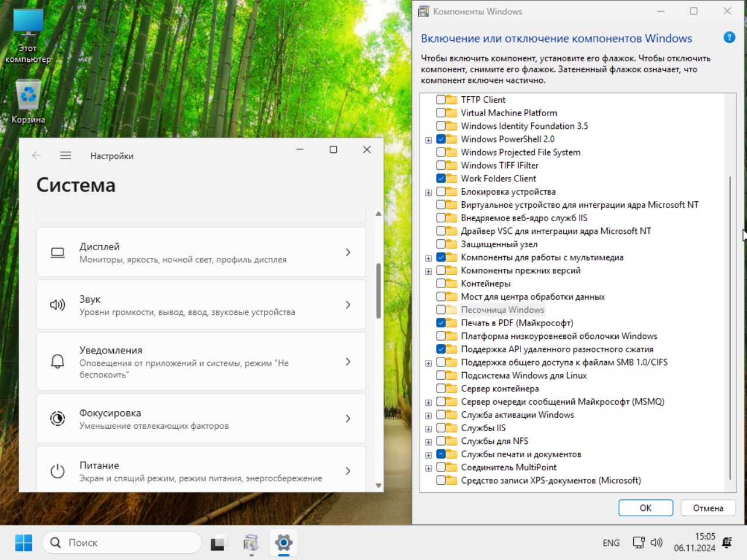Image resolution: width=747 pixels, height=560 pixels.
Task: Open the Звук settings page
Action: 201,304
